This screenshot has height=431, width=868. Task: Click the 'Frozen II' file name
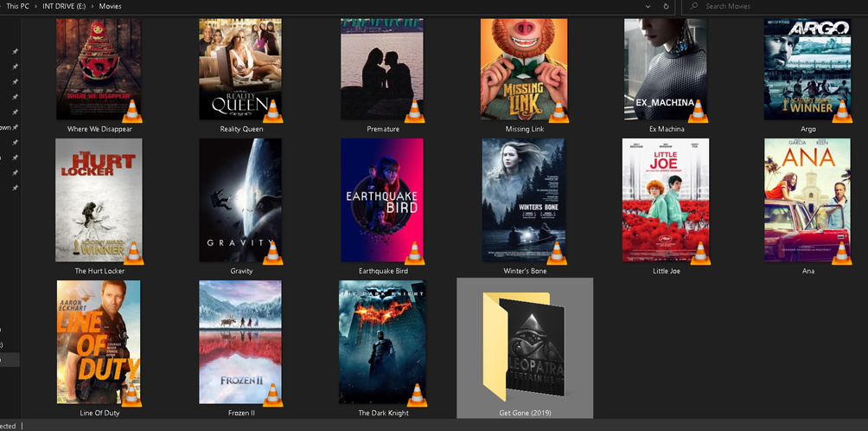coord(241,413)
